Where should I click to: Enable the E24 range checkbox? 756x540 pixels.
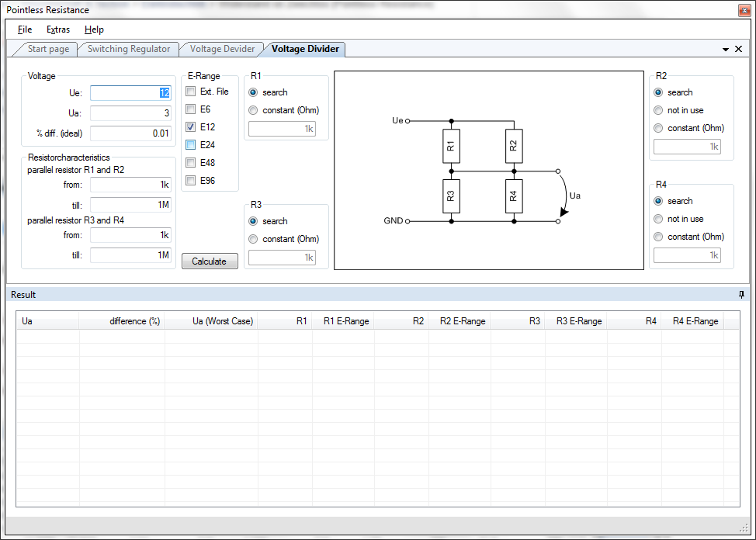[191, 144]
